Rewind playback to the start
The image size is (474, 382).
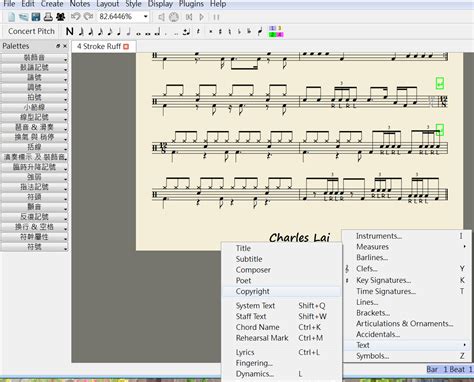point(189,17)
